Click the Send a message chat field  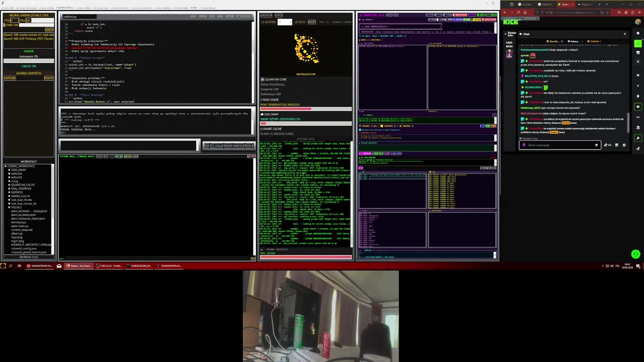560,145
